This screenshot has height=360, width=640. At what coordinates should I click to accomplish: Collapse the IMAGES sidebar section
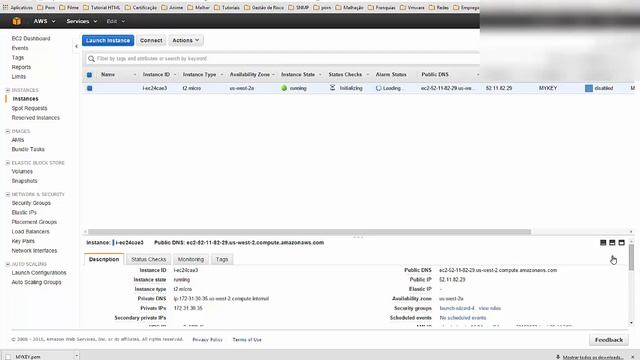pyautogui.click(x=8, y=131)
